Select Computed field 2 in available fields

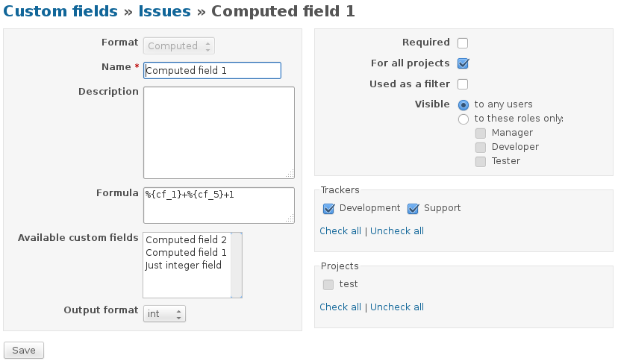coord(187,240)
